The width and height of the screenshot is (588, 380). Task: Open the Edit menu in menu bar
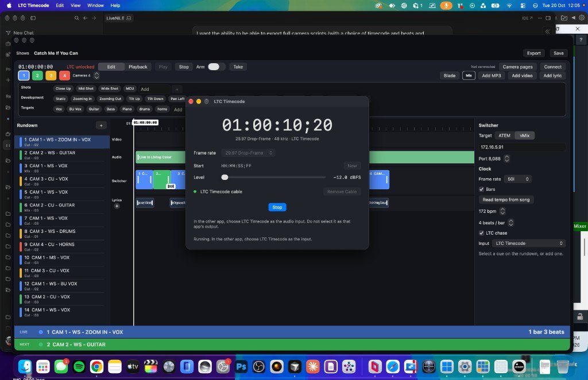point(60,5)
